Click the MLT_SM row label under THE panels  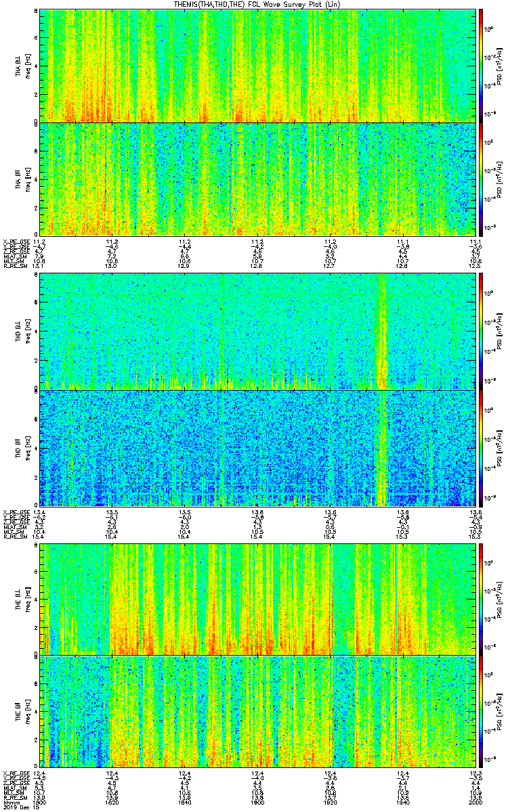pos(14,792)
